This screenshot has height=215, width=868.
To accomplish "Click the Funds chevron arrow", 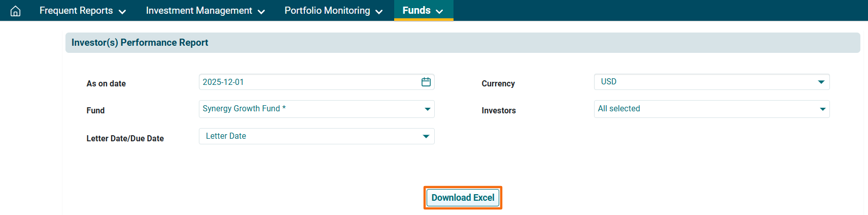I will point(439,12).
